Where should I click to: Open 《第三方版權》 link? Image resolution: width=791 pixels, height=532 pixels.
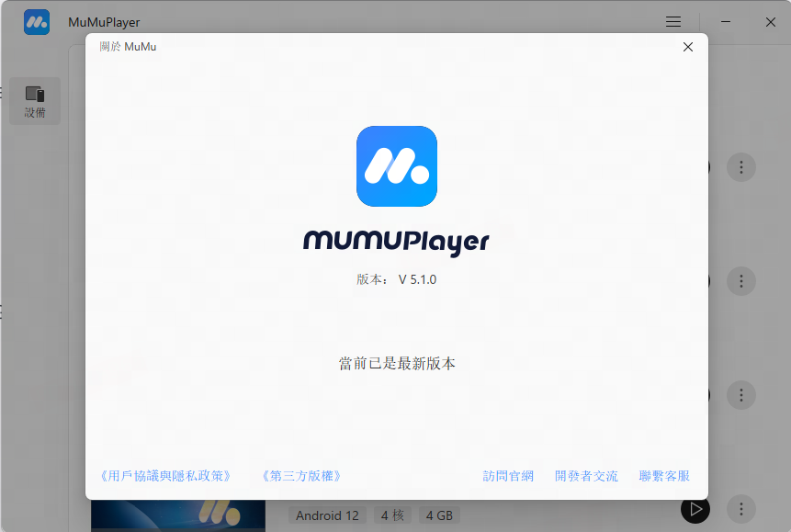[x=301, y=476]
